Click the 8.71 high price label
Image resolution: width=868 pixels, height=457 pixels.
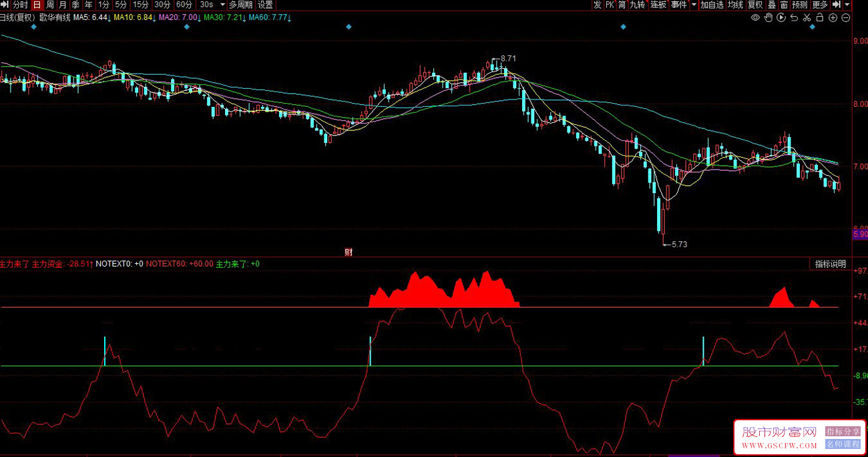pyautogui.click(x=508, y=59)
